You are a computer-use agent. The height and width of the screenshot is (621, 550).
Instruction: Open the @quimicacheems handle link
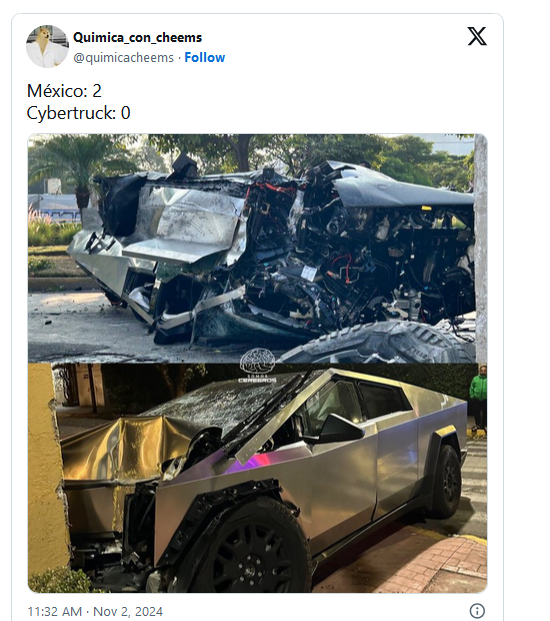coord(124,58)
